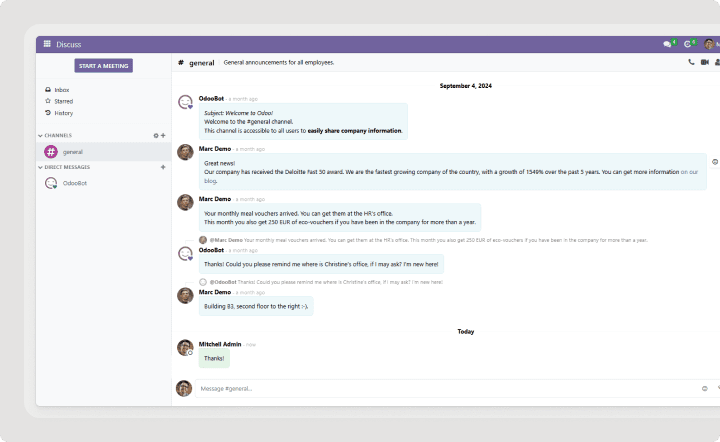Screen dimensions: 720x442
Task: Open message History
Action: point(63,113)
